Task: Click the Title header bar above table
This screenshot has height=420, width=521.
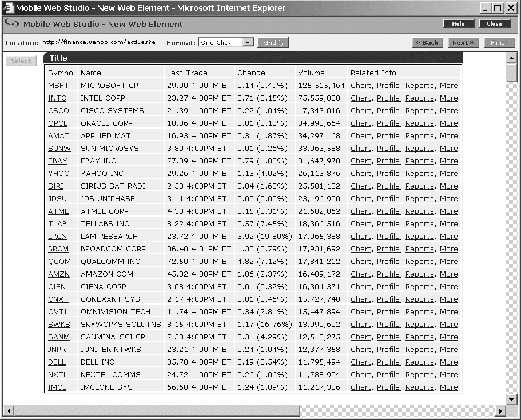Action: coord(253,58)
